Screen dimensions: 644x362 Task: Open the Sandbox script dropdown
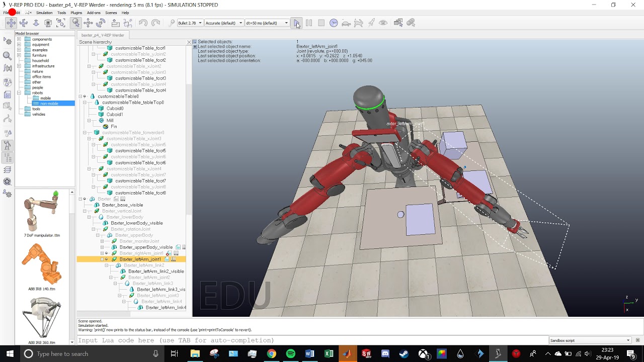coord(590,340)
